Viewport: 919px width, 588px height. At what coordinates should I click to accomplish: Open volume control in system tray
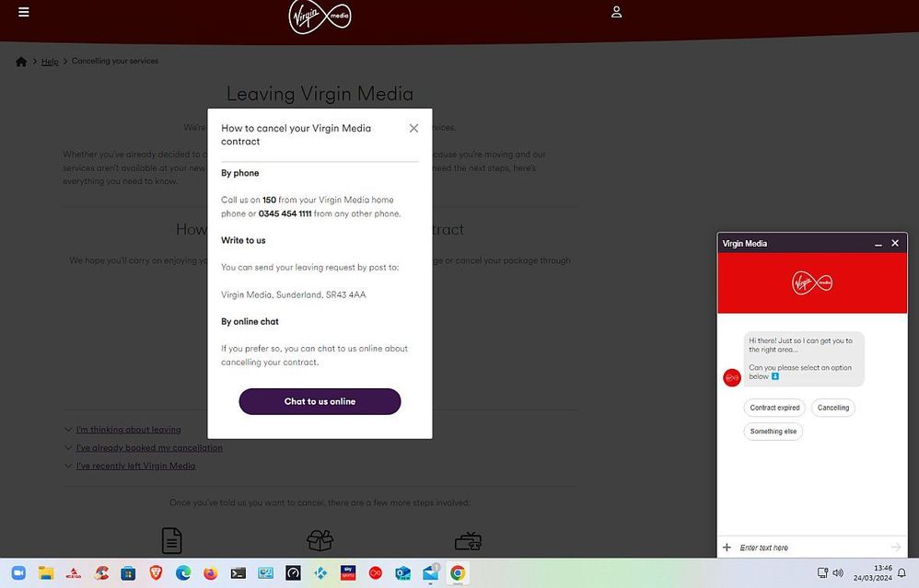coord(838,572)
